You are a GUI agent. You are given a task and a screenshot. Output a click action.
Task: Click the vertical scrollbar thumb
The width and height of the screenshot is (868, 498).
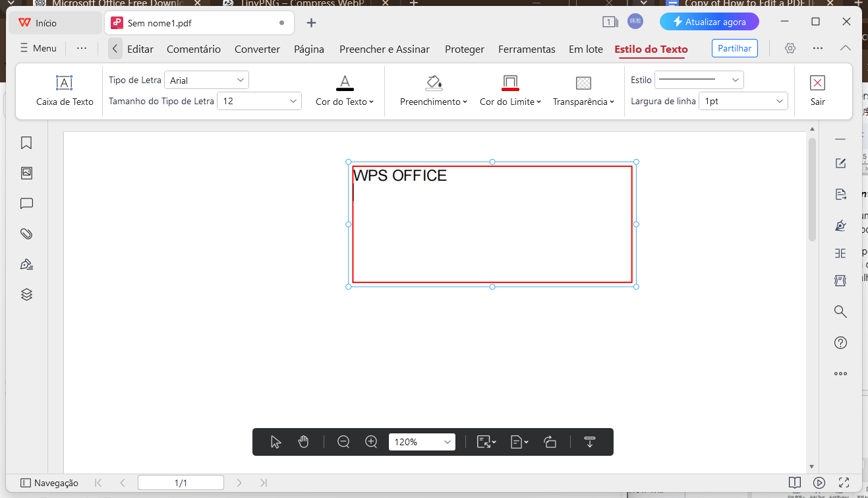click(812, 189)
